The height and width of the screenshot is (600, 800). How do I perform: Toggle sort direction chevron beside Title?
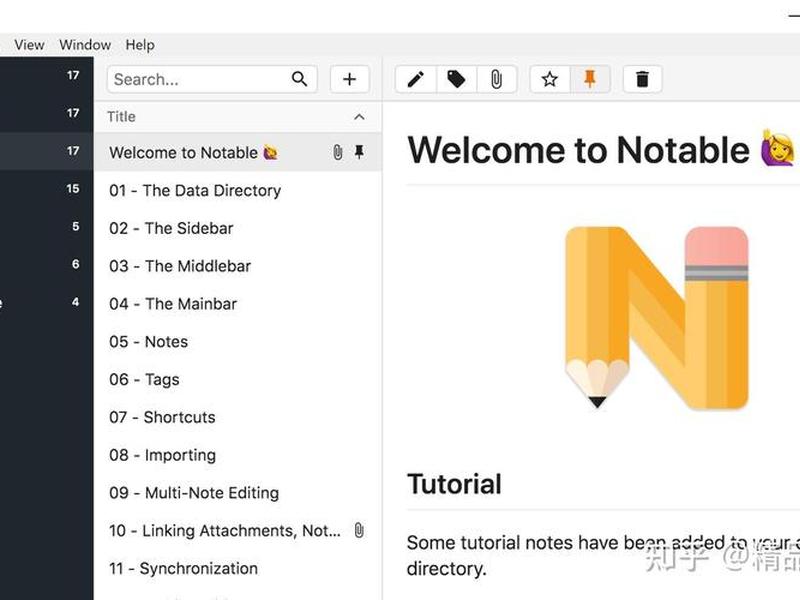click(359, 117)
